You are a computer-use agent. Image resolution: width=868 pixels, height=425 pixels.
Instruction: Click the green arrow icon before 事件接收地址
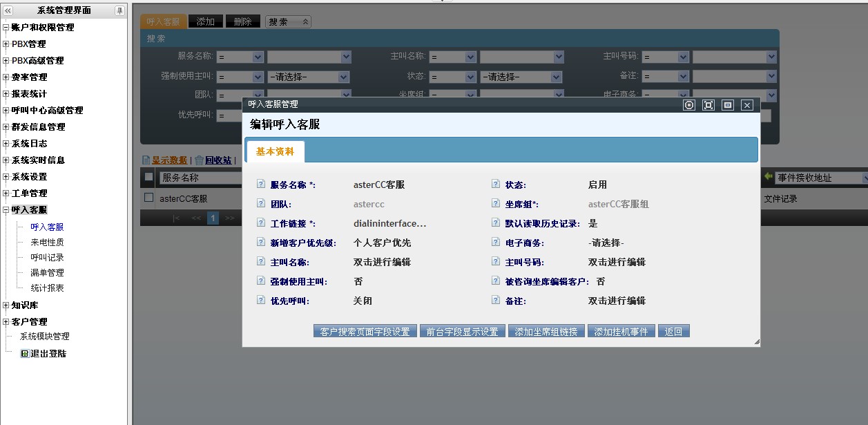[768, 178]
